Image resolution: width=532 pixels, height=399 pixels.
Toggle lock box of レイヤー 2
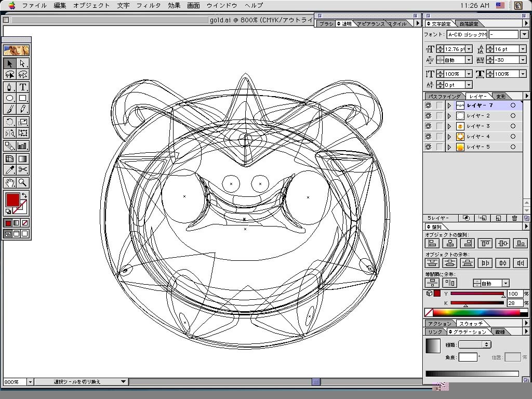440,116
